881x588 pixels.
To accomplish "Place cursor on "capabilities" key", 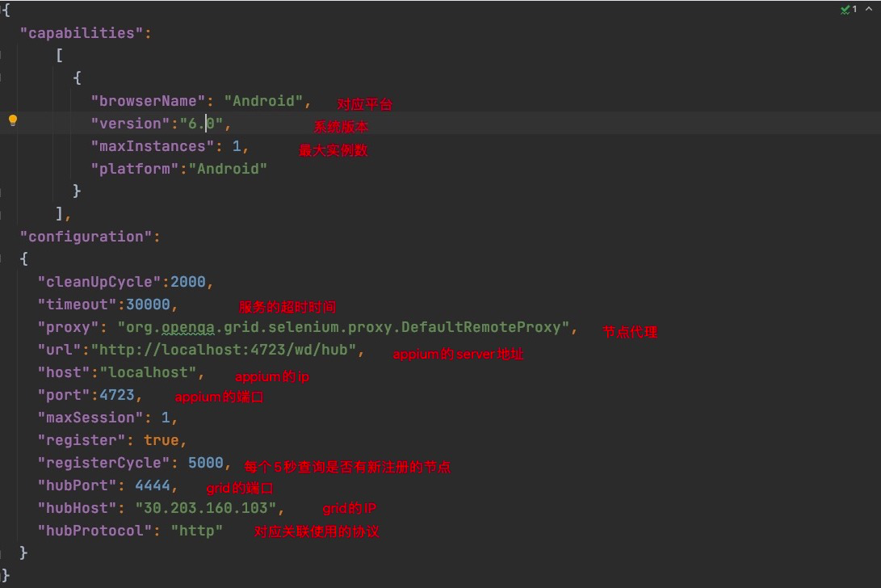I will pos(82,33).
